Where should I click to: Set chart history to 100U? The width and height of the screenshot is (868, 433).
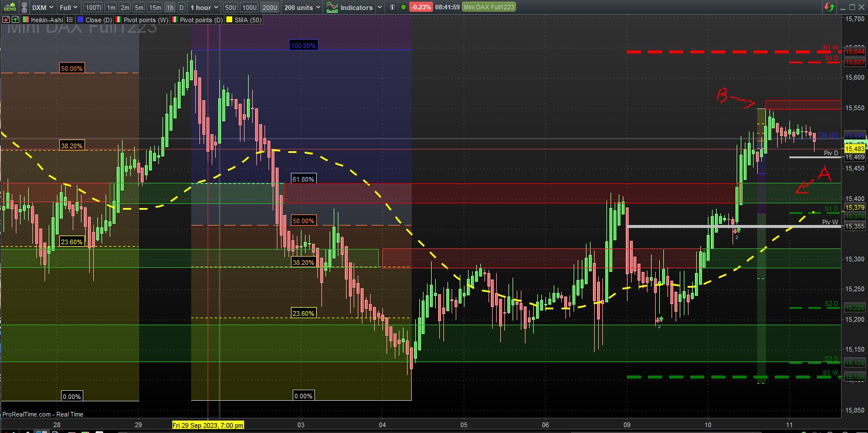[249, 8]
